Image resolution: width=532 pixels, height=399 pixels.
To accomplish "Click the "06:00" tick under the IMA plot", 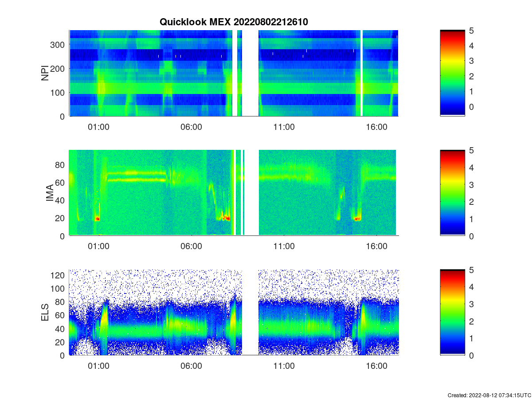I will point(191,246).
